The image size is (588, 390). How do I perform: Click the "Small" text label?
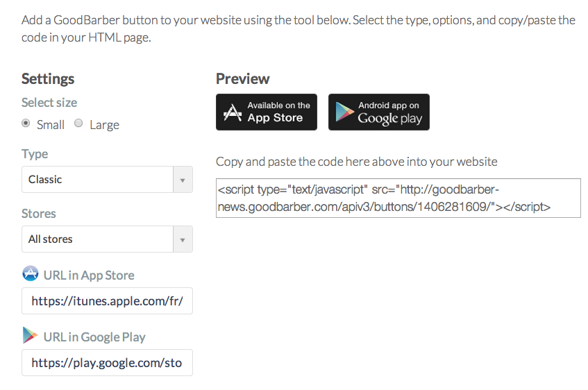pos(51,125)
